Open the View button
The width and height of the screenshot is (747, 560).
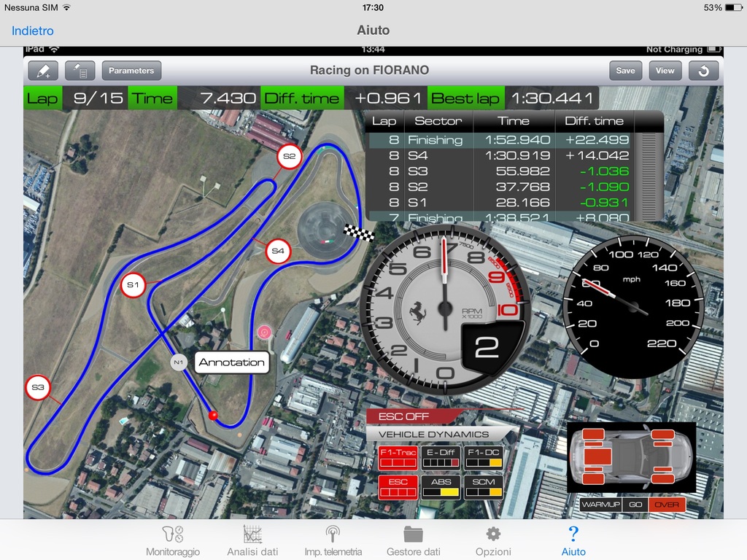click(665, 71)
